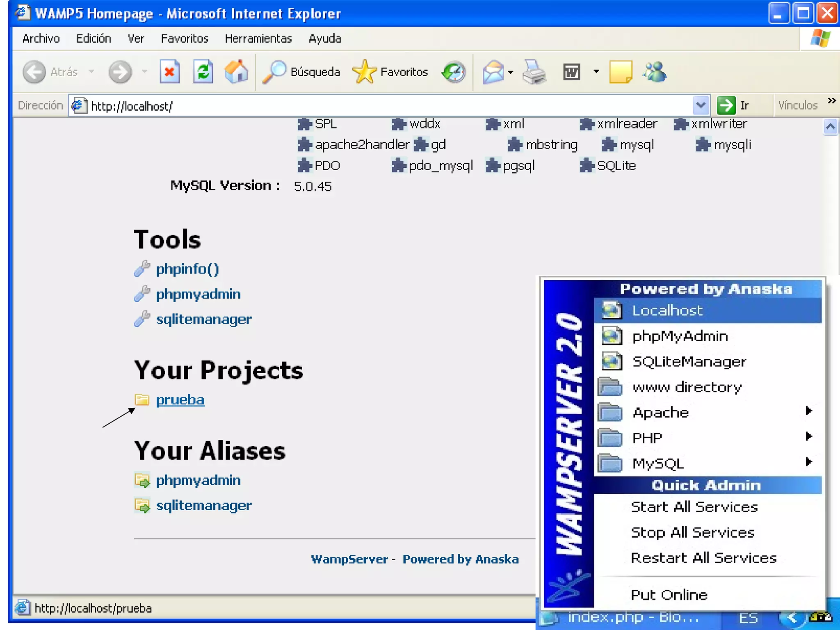
Task: Open the Favoritos star toolbar button
Action: pos(390,72)
